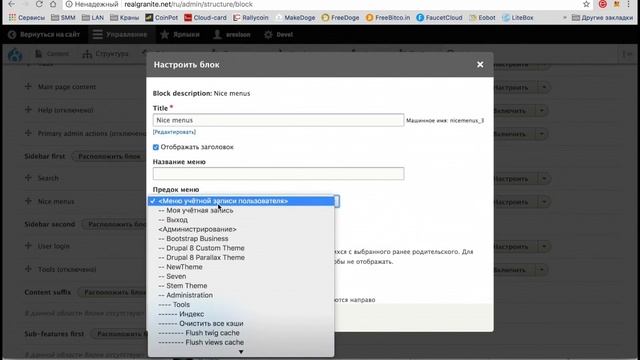Click the Title input field
640x360 pixels.
pyautogui.click(x=278, y=120)
